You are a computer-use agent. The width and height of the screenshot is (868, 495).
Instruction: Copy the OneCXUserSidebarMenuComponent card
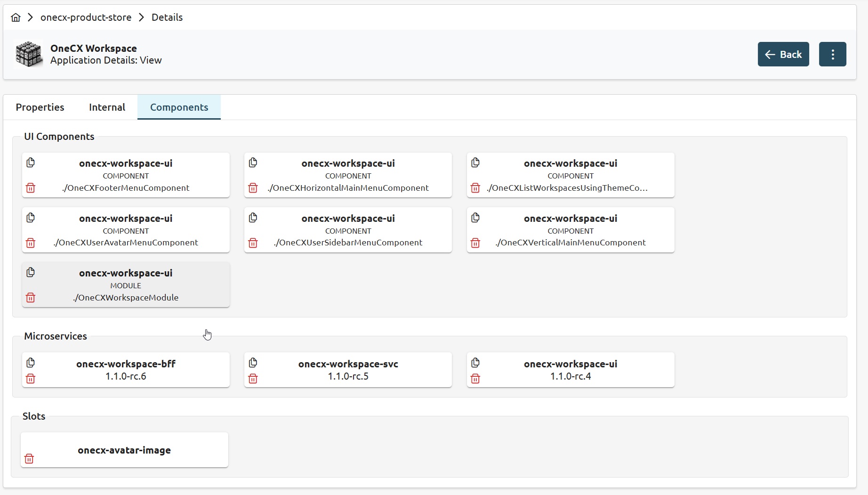pos(253,218)
